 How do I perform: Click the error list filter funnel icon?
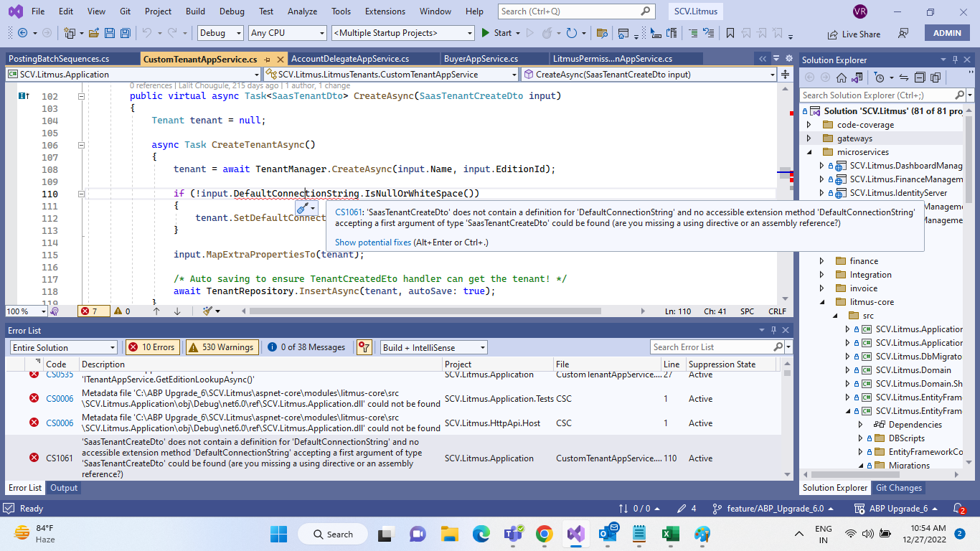[x=364, y=347]
